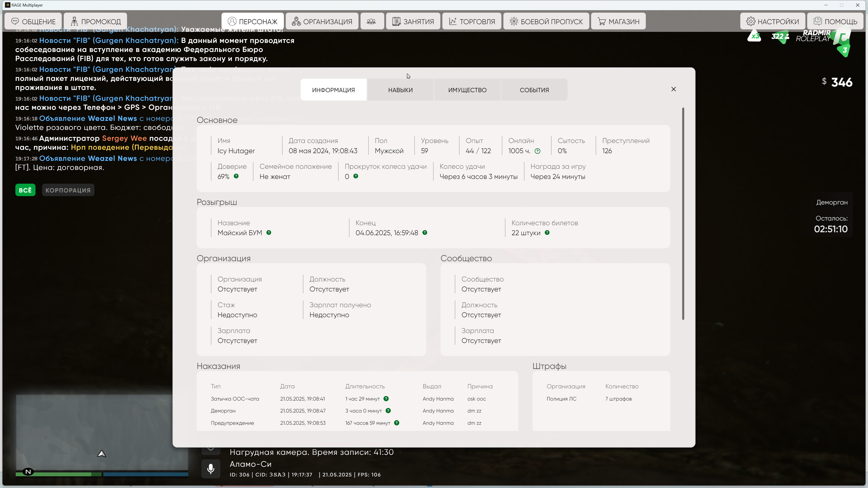Click the shopping cart icon in МАГАЗИН
The width and height of the screenshot is (868, 488).
coord(601,21)
